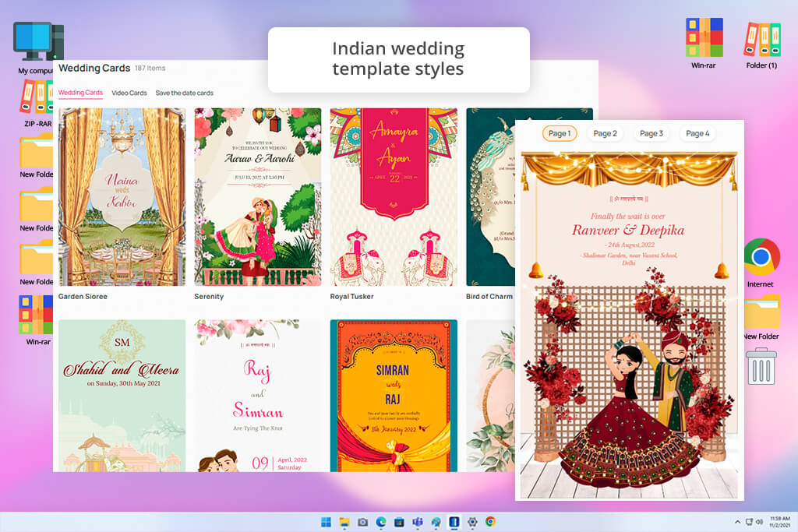The height and width of the screenshot is (532, 798).
Task: Open the Bird of Charm peacock card
Action: tap(491, 197)
